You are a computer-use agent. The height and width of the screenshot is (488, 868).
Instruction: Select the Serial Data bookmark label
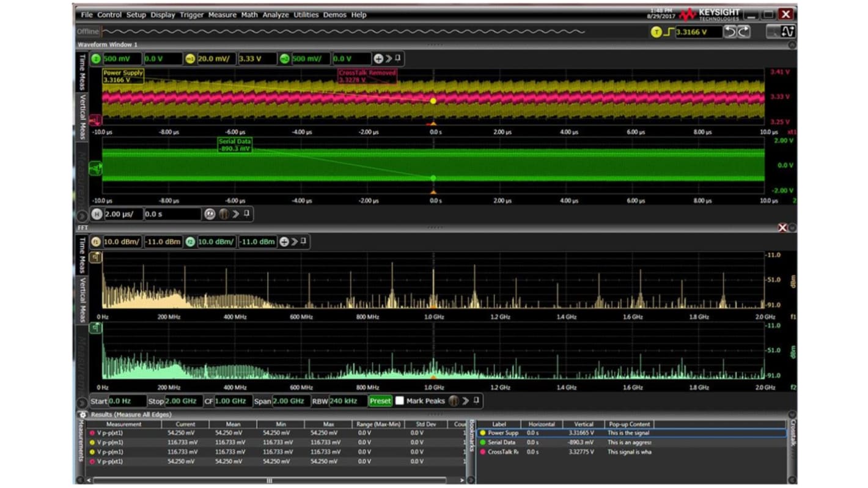235,145
